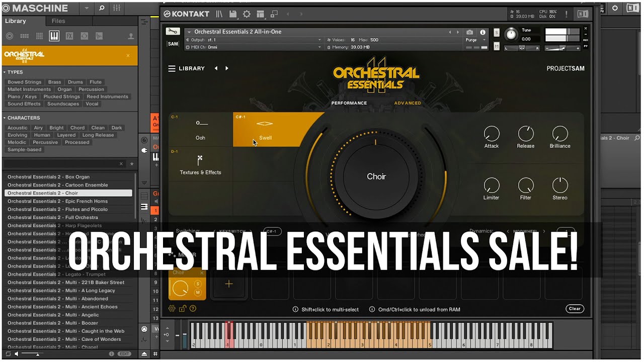Select preset Orchestral Essentials 2 - Full Orchestra

(x=68, y=217)
